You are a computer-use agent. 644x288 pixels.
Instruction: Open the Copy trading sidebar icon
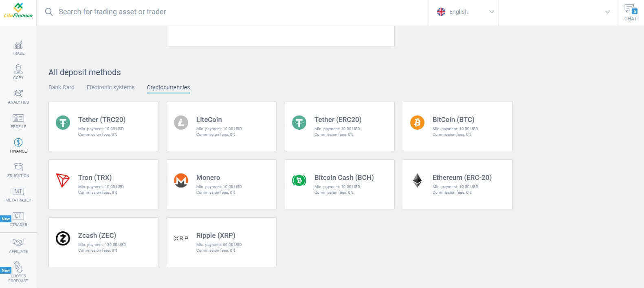click(x=18, y=70)
